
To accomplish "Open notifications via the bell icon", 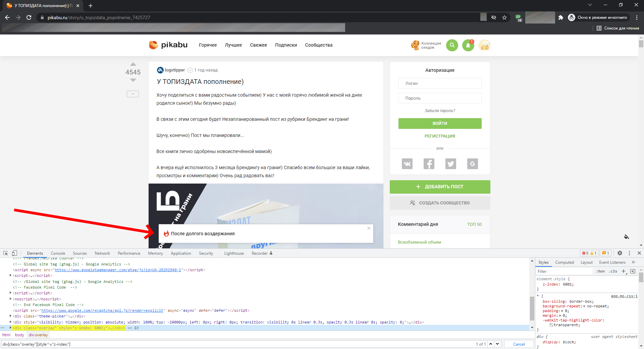I will [468, 45].
